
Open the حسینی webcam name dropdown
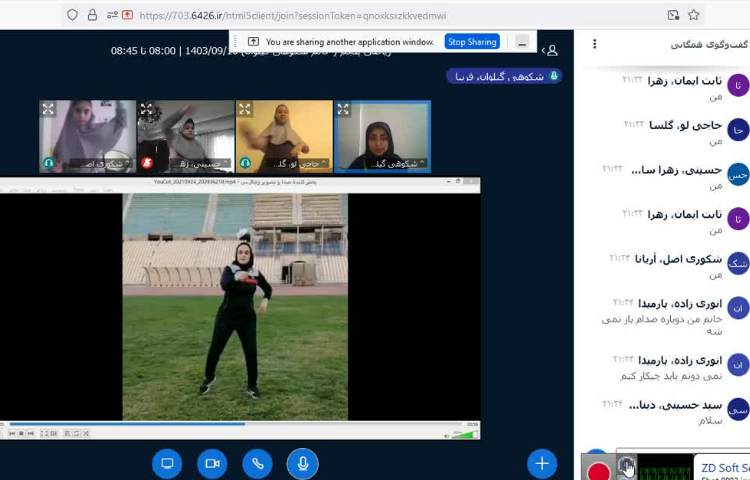click(201, 164)
